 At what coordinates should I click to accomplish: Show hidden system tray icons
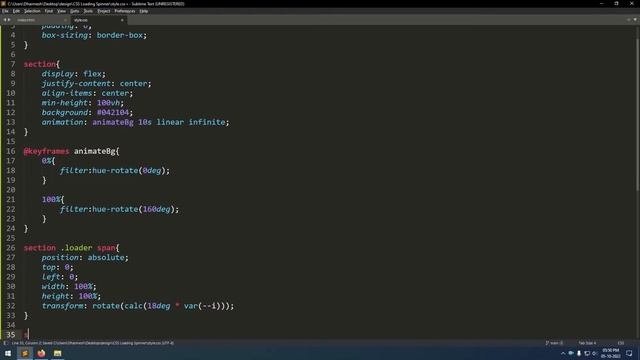[x=563, y=353]
